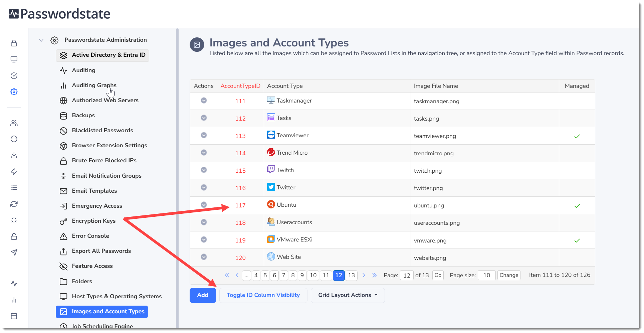The height and width of the screenshot is (333, 644).
Task: Open the Actions dropdown for Tasks row
Action: coord(204,118)
